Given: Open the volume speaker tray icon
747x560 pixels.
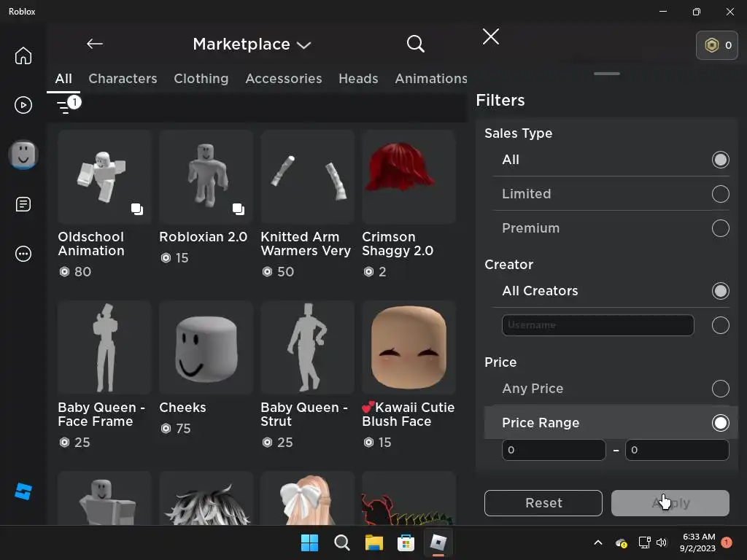Looking at the screenshot, I should (662, 542).
